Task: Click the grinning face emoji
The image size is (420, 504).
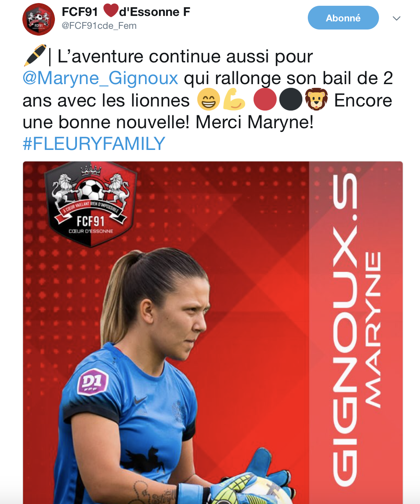Action: coord(208,99)
